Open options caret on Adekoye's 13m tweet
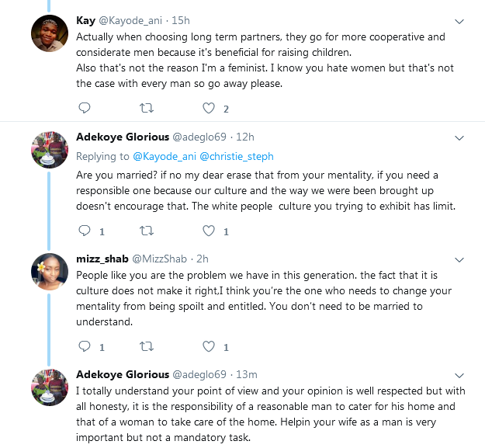This screenshot has height=448, width=485. pyautogui.click(x=459, y=375)
